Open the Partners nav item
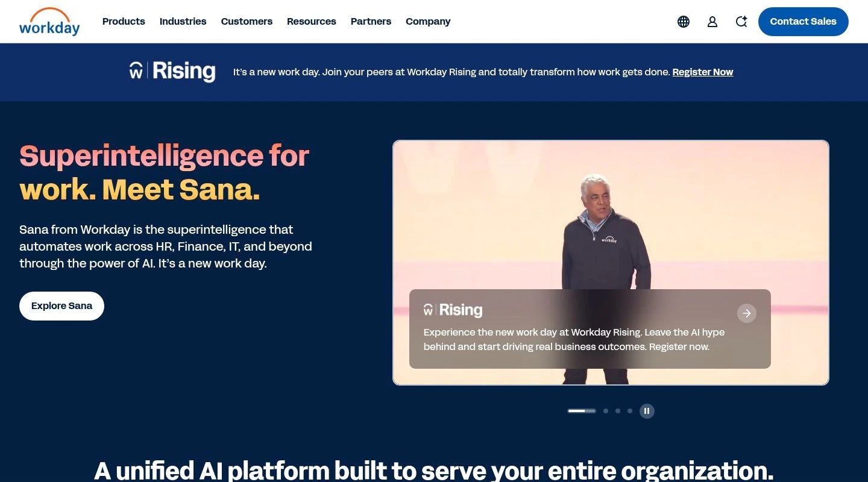This screenshot has height=482, width=868. (371, 22)
